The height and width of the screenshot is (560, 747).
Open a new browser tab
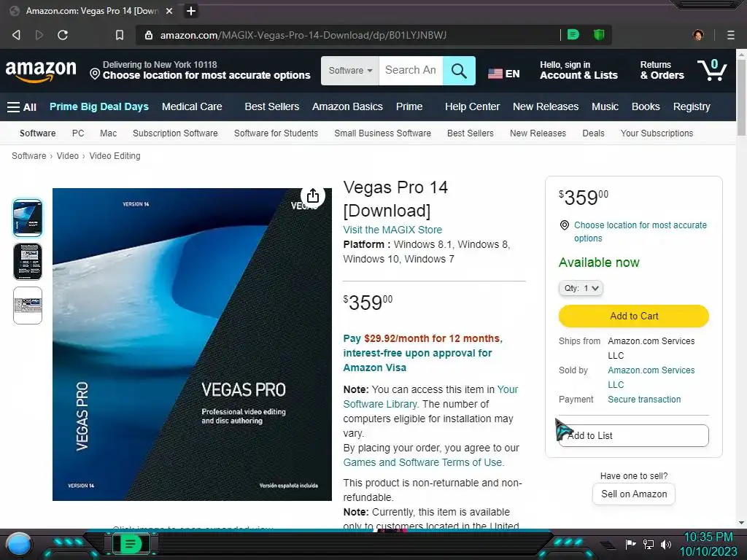(191, 11)
